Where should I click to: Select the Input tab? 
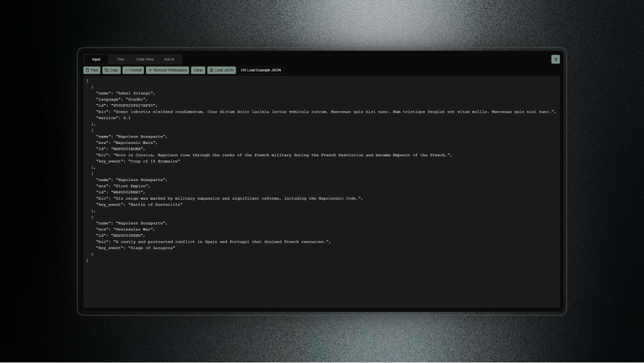[96, 59]
